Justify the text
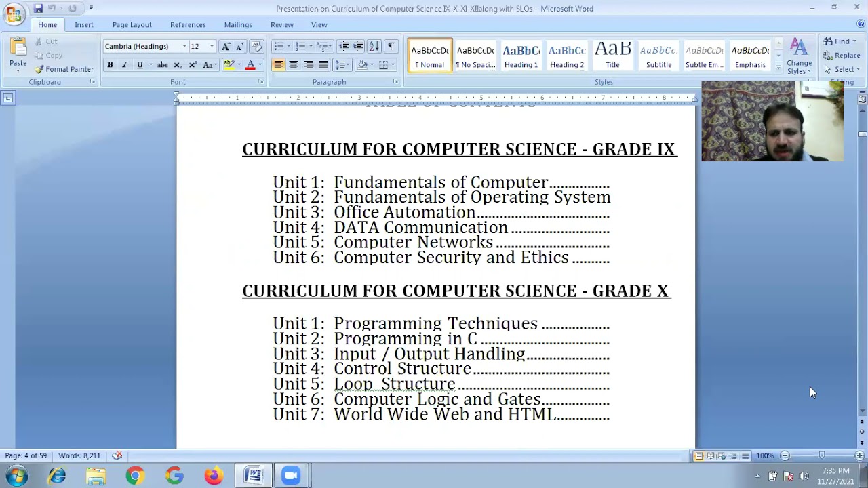Screen dimensions: 868x488 (x=323, y=65)
